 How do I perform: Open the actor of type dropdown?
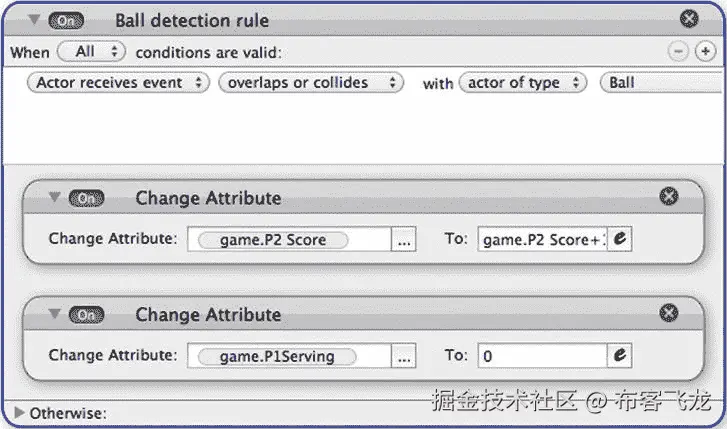(x=523, y=83)
